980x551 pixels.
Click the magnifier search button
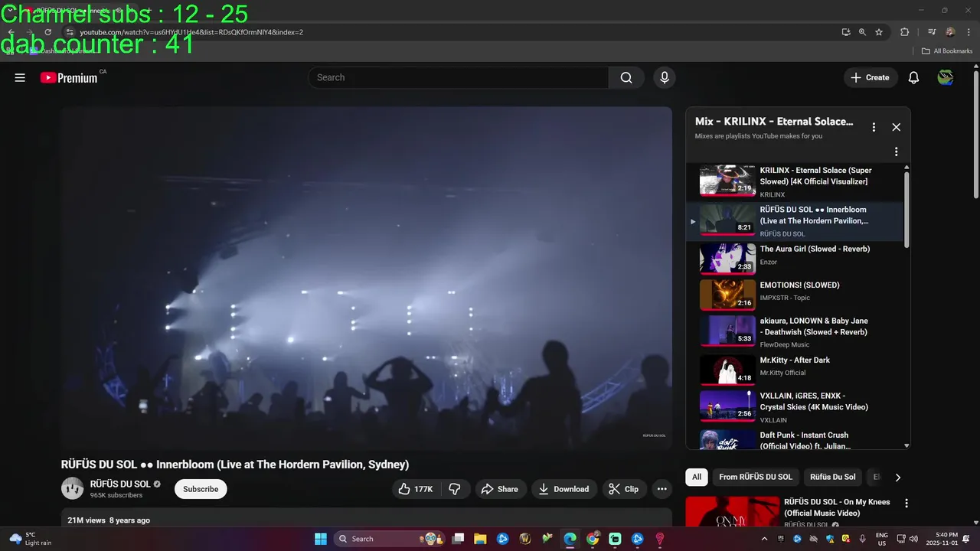click(626, 77)
